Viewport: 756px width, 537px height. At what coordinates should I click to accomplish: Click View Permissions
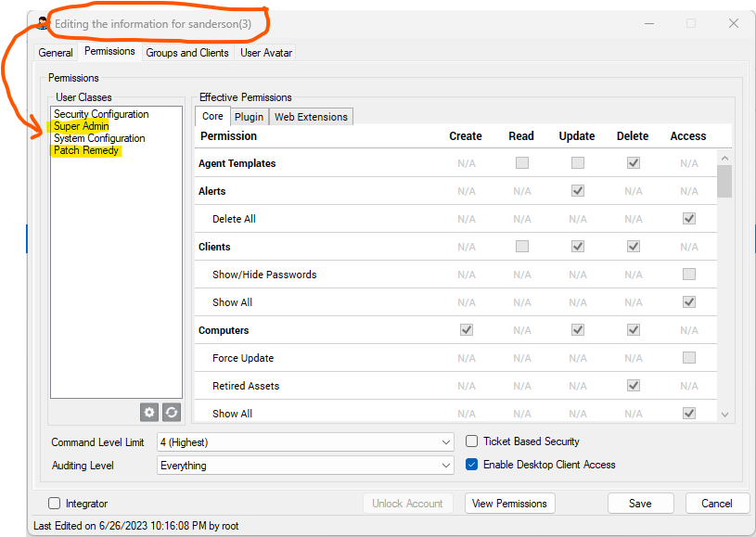coord(509,503)
